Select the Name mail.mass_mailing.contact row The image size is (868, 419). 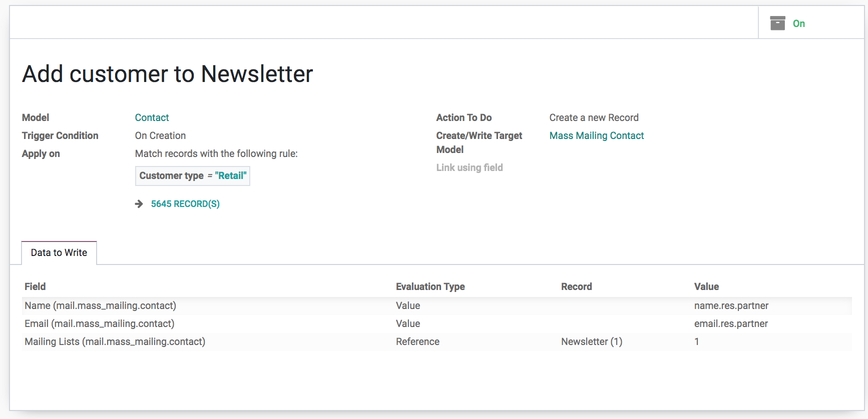pos(437,306)
